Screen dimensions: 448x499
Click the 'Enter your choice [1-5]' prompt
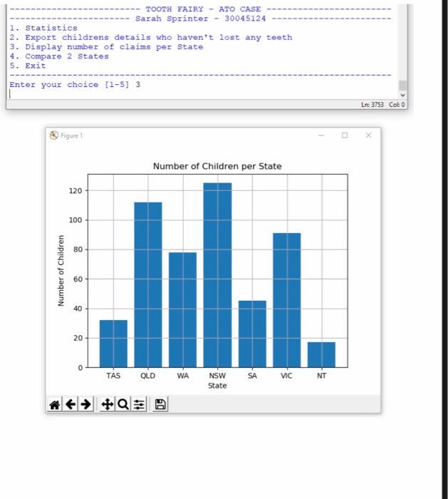(69, 85)
